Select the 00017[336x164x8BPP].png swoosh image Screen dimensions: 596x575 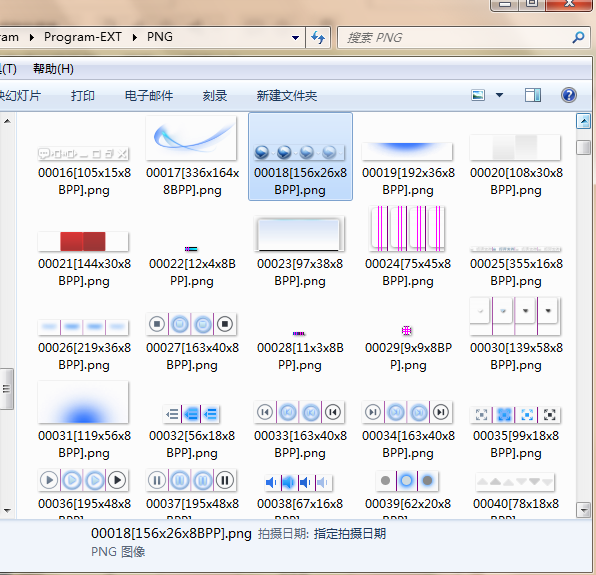191,138
